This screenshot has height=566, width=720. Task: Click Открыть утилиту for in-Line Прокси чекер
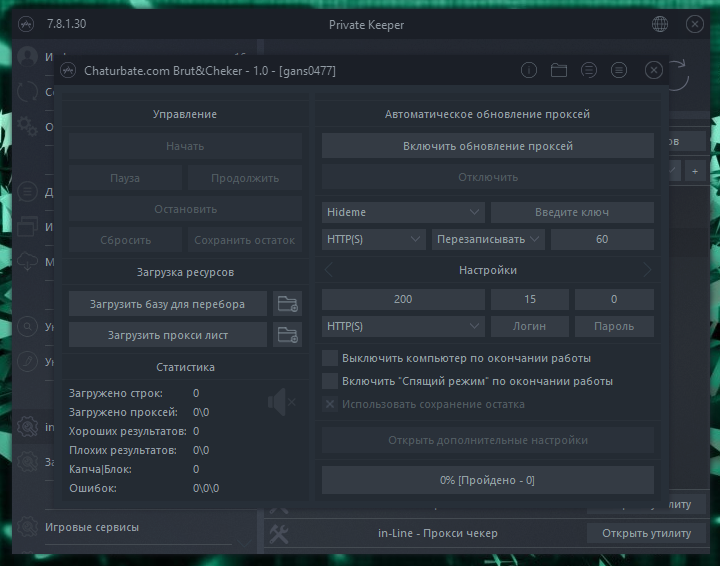(x=645, y=533)
